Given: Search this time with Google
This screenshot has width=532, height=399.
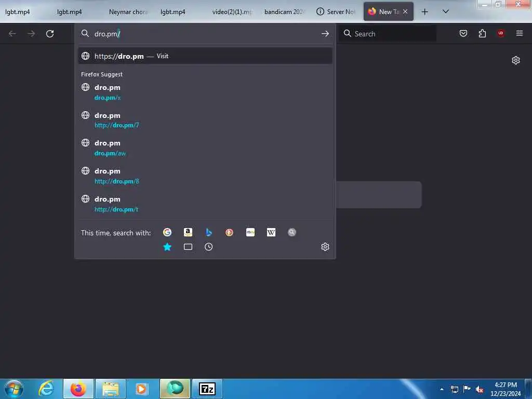Looking at the screenshot, I should tap(167, 232).
